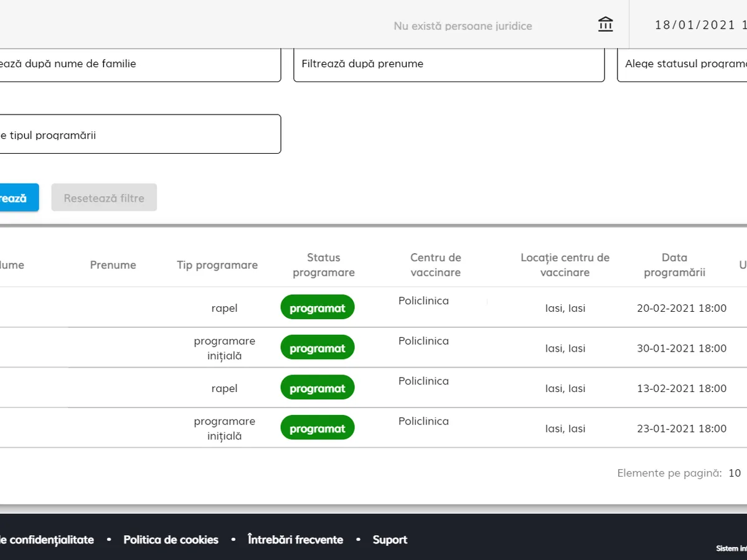Focus the family name filter field
Viewport: 747px width, 560px height.
(x=137, y=63)
